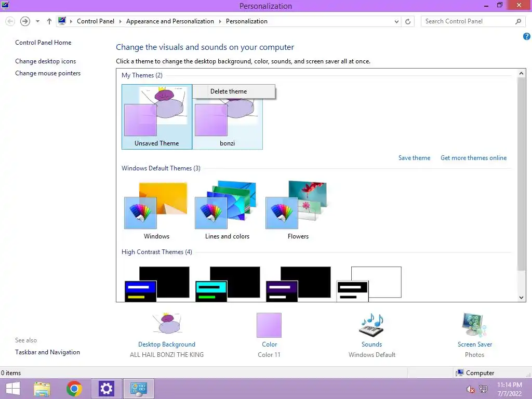Select Appearance and Personalization breadcrumb
The image size is (532, 399).
click(170, 21)
